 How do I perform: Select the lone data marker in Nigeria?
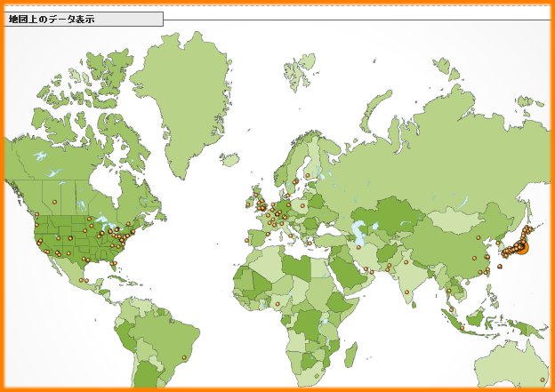click(x=277, y=304)
